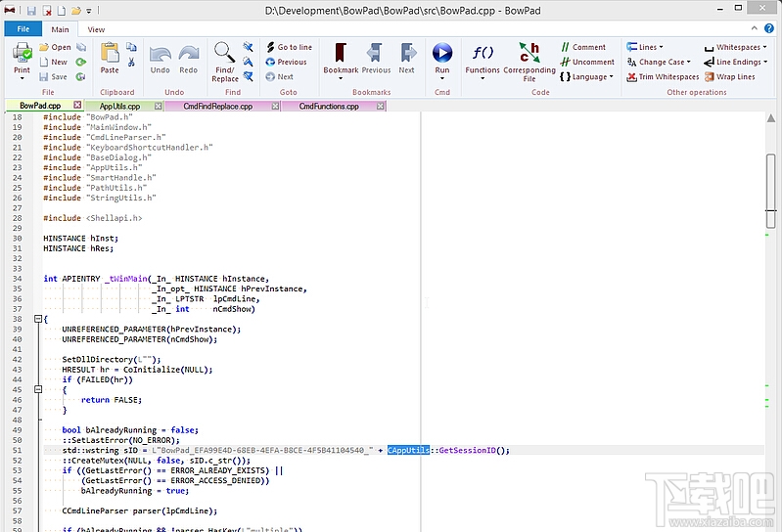The height and width of the screenshot is (532, 782).
Task: Open the File menu tab
Action: click(22, 29)
